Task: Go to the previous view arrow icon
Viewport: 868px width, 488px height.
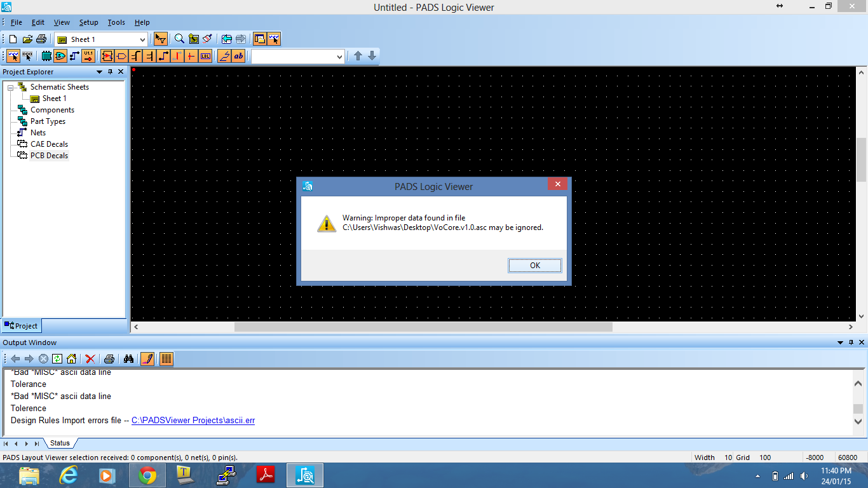Action: 227,39
